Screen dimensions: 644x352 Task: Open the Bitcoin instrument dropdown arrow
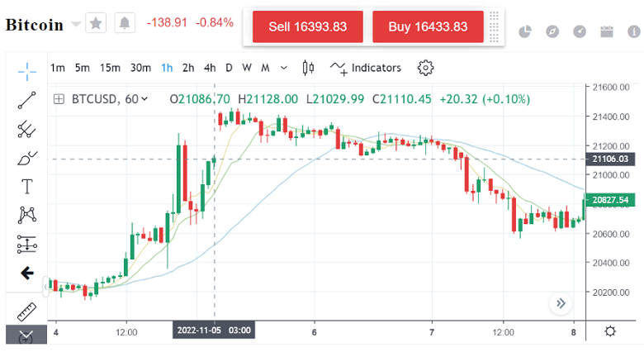coord(76,24)
